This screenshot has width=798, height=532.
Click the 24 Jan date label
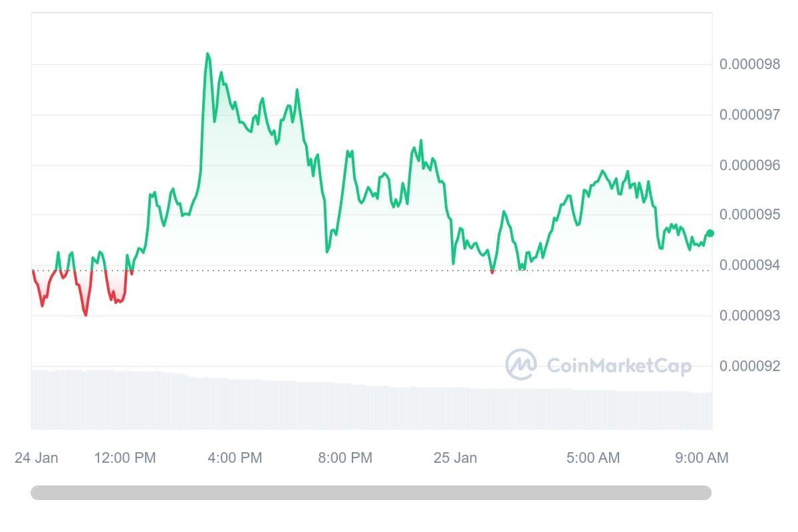tap(36, 458)
